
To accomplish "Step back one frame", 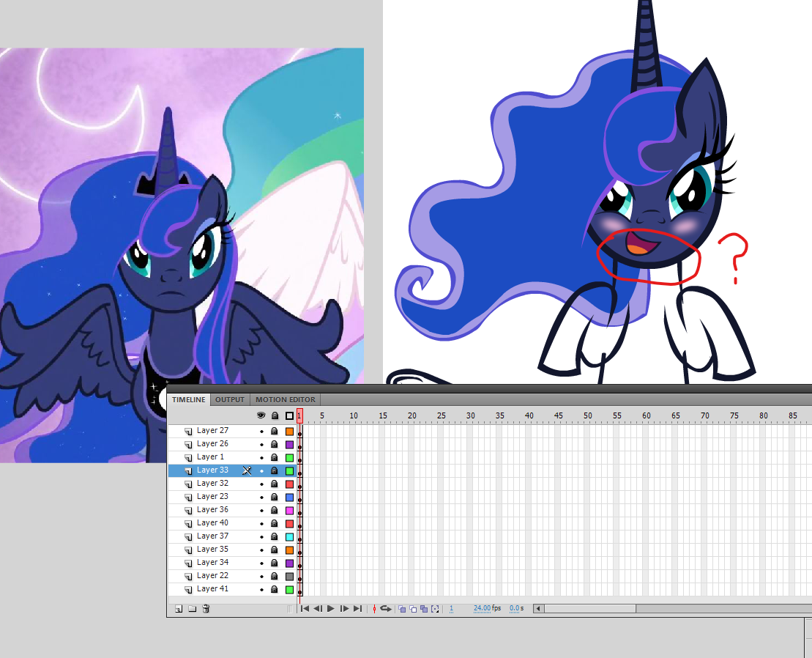I will [x=318, y=609].
